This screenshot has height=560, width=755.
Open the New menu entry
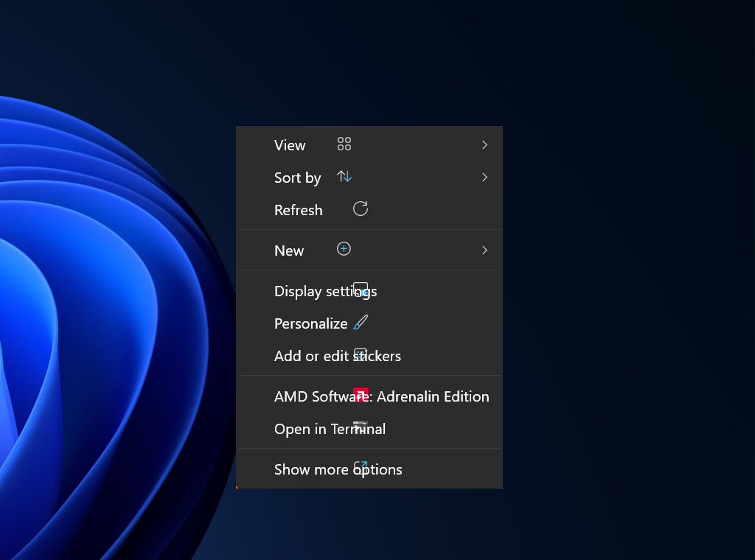[x=369, y=251]
